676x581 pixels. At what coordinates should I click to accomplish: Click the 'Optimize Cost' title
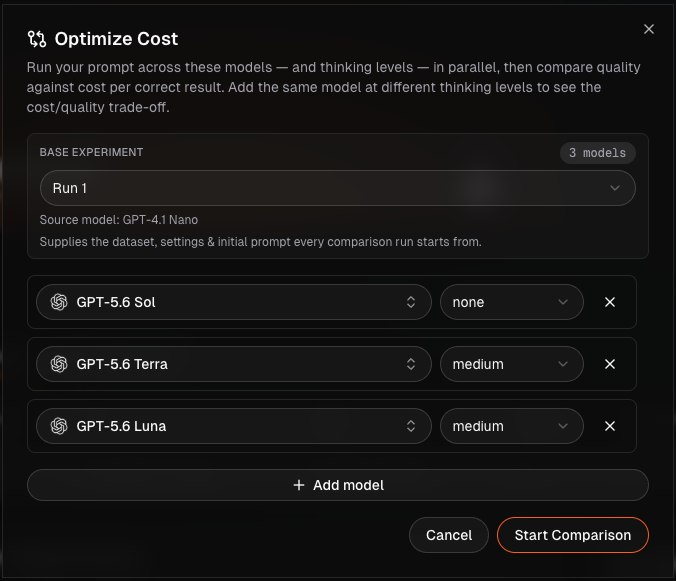[x=116, y=39]
